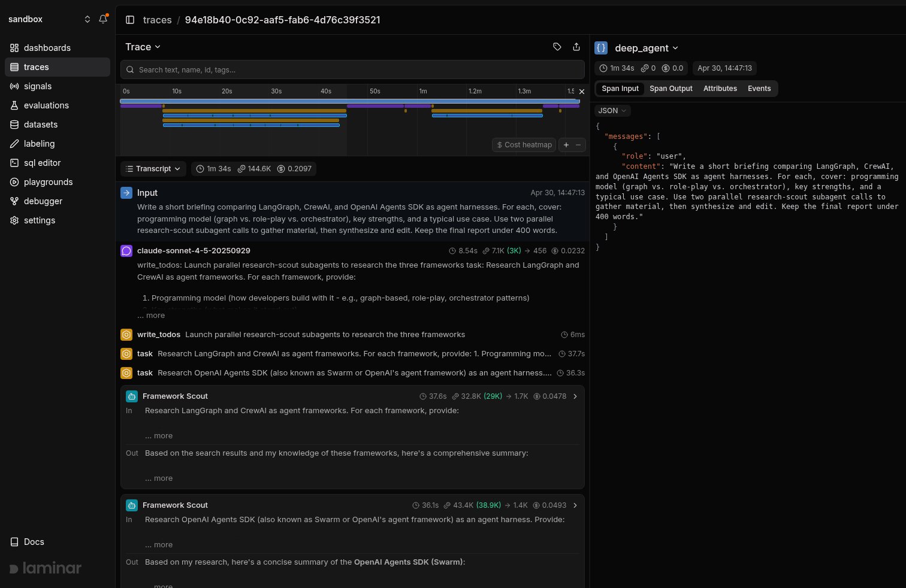Go to signals in sidebar
Viewport: 906px width, 588px height.
58,86
